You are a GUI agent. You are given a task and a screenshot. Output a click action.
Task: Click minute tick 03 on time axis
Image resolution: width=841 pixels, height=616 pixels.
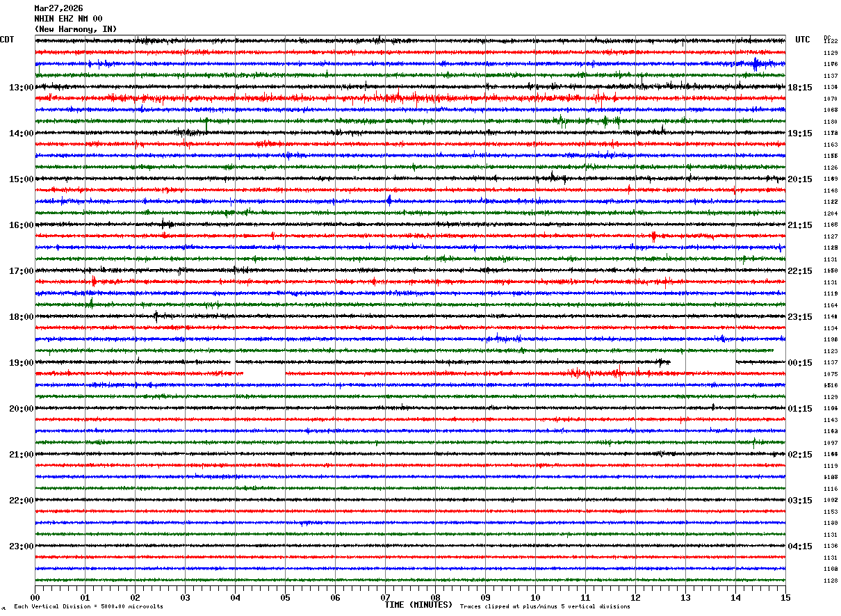point(185,597)
